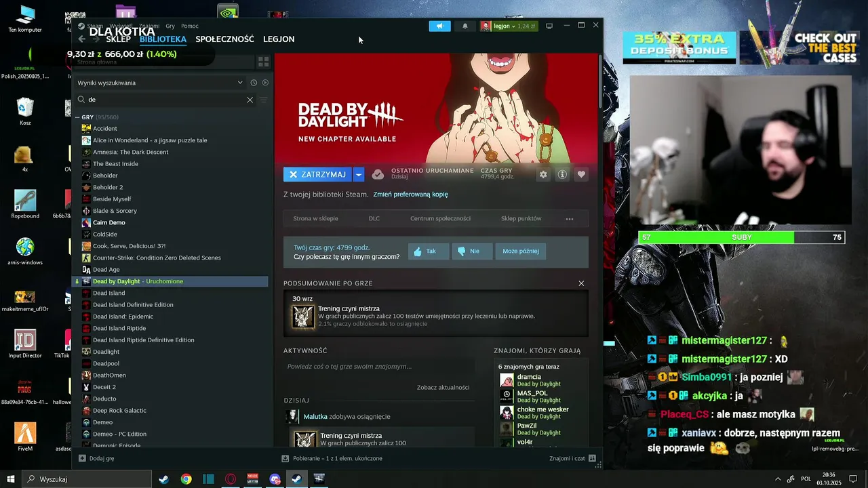
Task: Select the Ten komputer desktop icon
Action: pos(25,19)
